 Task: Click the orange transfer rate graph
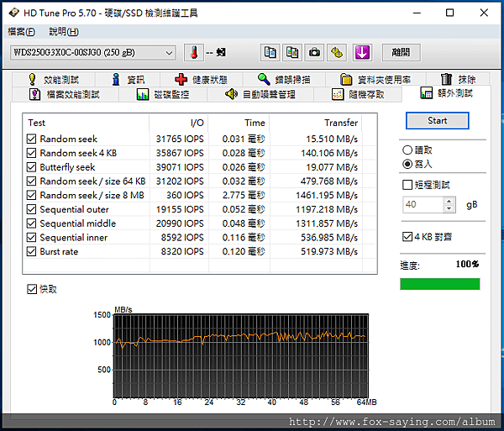(241, 355)
